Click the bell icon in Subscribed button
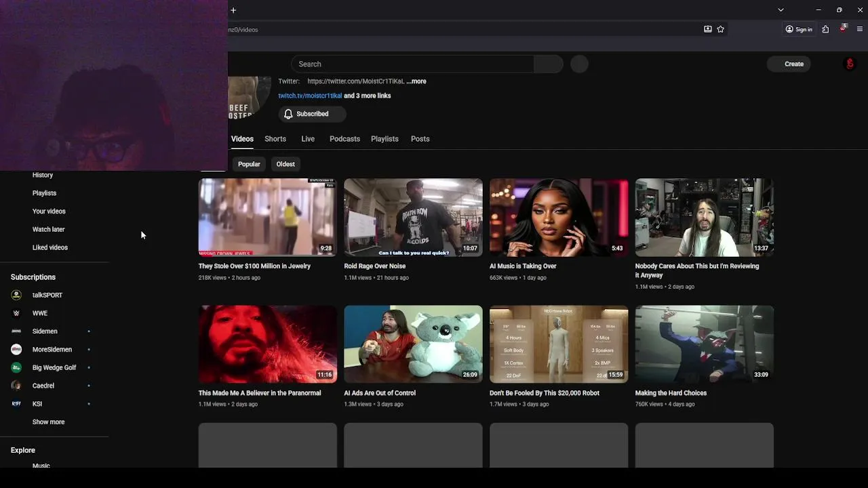The image size is (868, 488). pos(288,114)
